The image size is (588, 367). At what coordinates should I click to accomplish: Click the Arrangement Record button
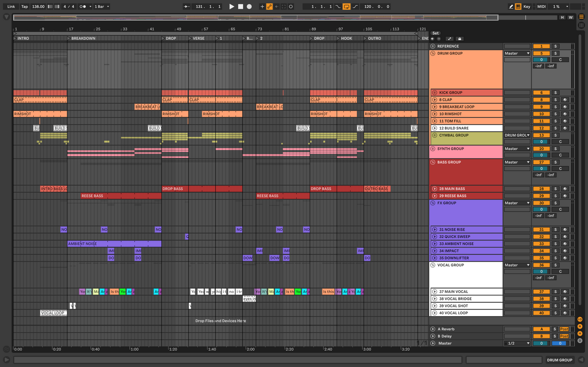coord(249,7)
